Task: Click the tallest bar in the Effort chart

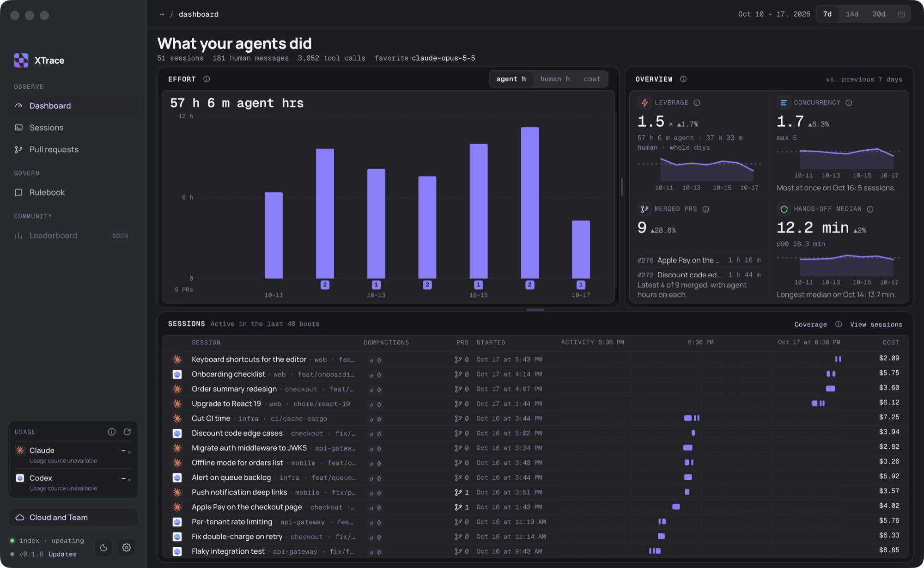Action: 530,202
